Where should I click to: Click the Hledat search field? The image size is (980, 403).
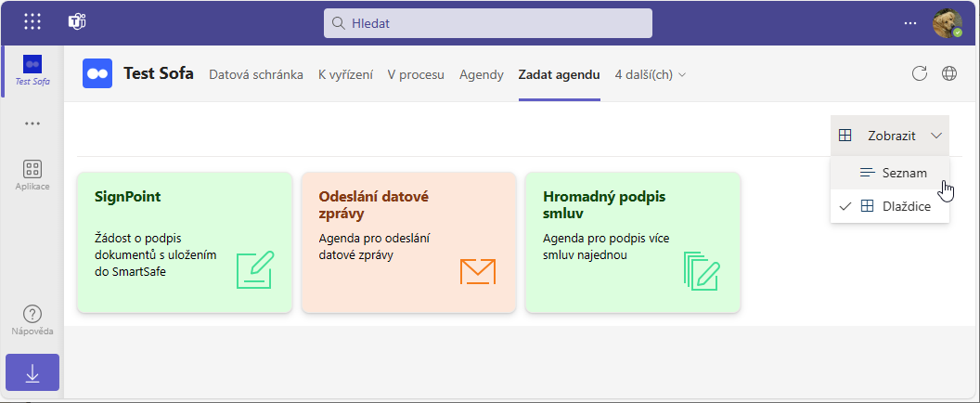coord(487,23)
